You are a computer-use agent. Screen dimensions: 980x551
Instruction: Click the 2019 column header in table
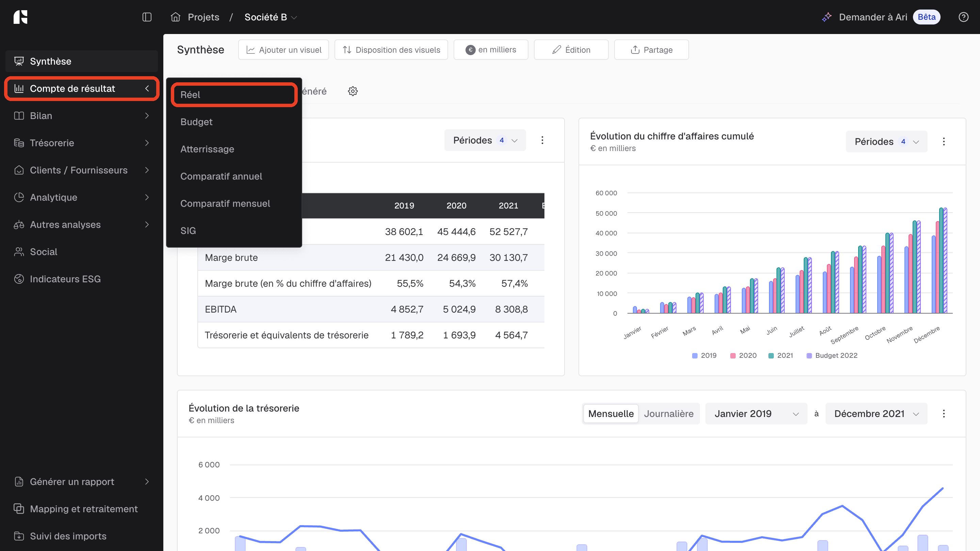404,206
